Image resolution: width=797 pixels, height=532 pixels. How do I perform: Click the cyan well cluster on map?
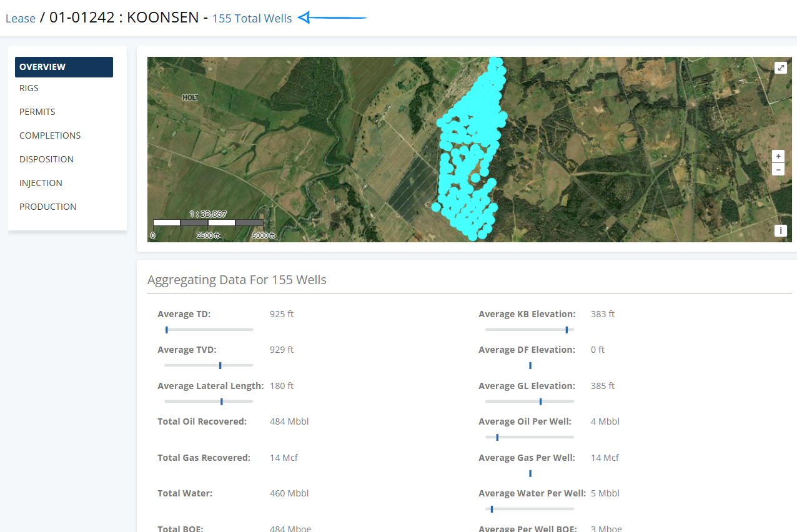(471, 149)
